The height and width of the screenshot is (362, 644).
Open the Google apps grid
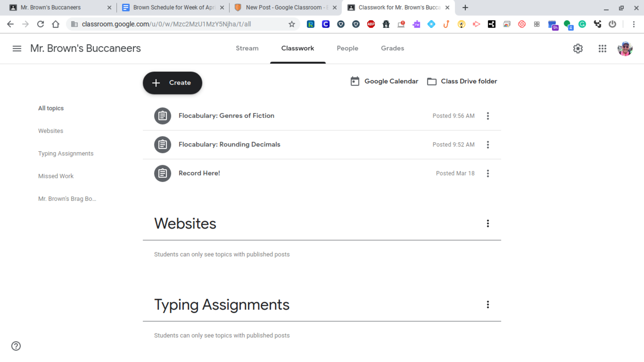point(602,48)
